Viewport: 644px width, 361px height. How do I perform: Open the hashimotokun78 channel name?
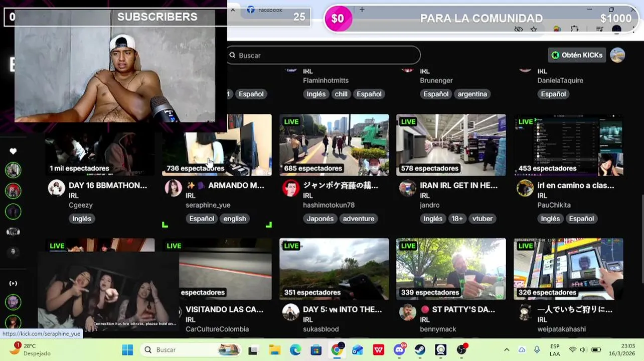pos(329,205)
